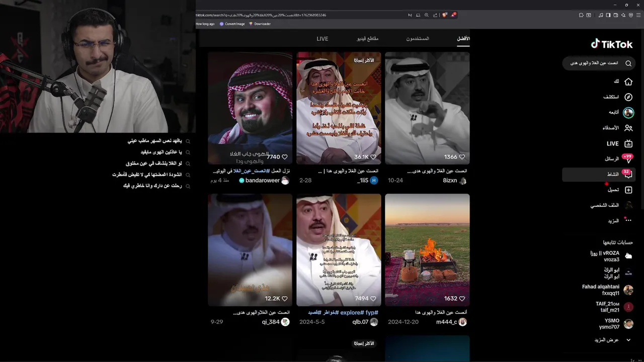This screenshot has width=644, height=362.
Task: Select suggestion starting with الشودة اغمضتها
Action: pos(147,174)
